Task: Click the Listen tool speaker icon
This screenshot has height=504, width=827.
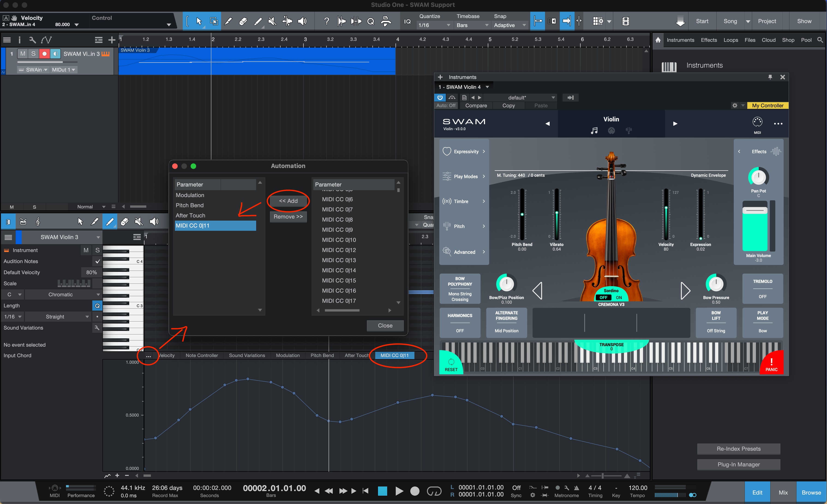Action: (x=303, y=21)
